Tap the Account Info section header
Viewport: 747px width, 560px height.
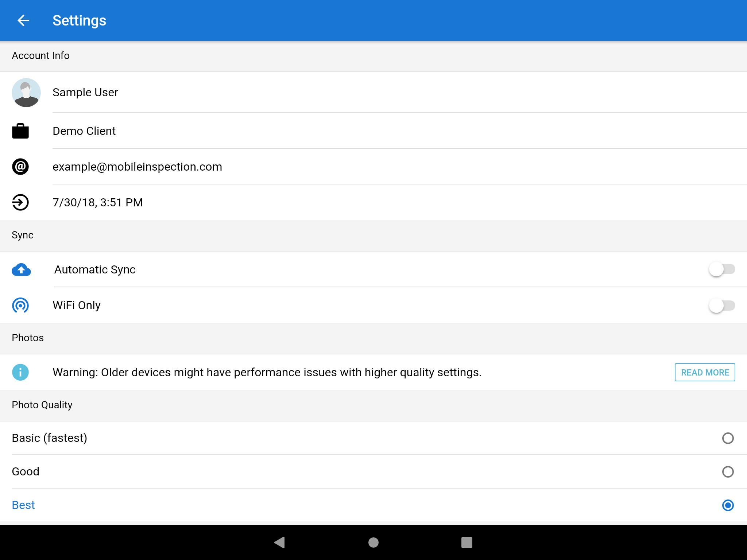tap(40, 55)
